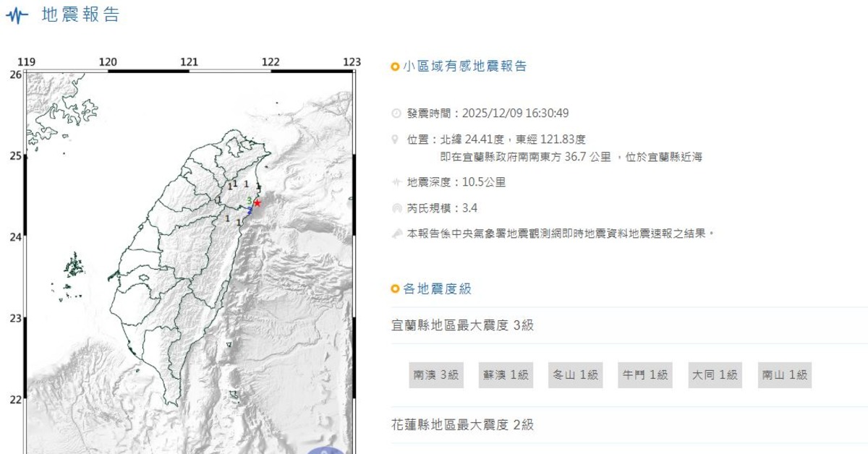The image size is (868, 454).
Task: Click the seismic wave icon beside 地震報告
Action: click(x=17, y=16)
